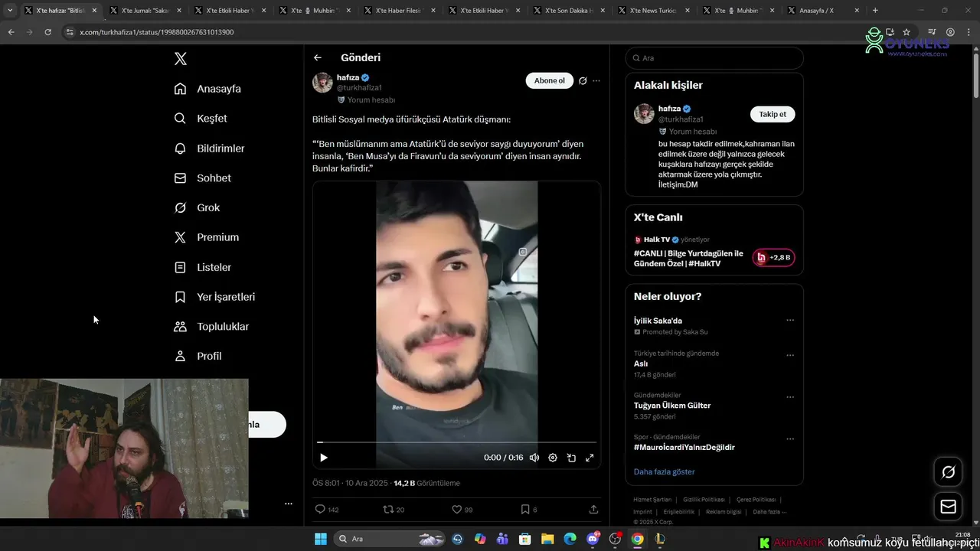Switch to X'te Son Dakika tab

tap(567, 11)
